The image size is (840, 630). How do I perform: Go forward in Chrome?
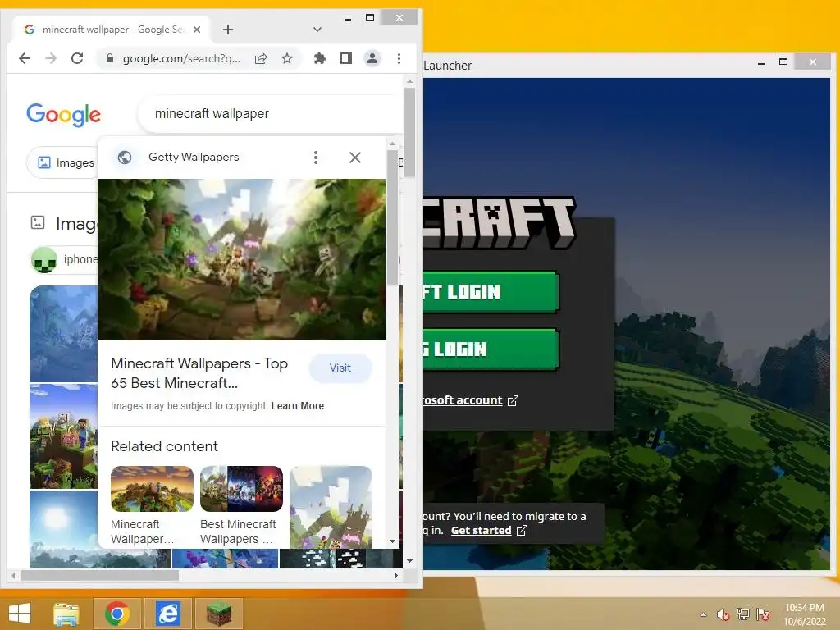point(51,58)
